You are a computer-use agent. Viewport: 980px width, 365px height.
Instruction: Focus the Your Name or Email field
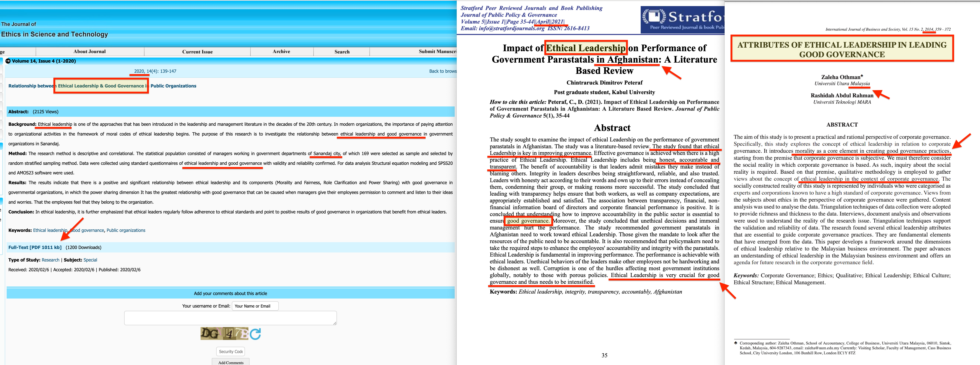tap(255, 306)
